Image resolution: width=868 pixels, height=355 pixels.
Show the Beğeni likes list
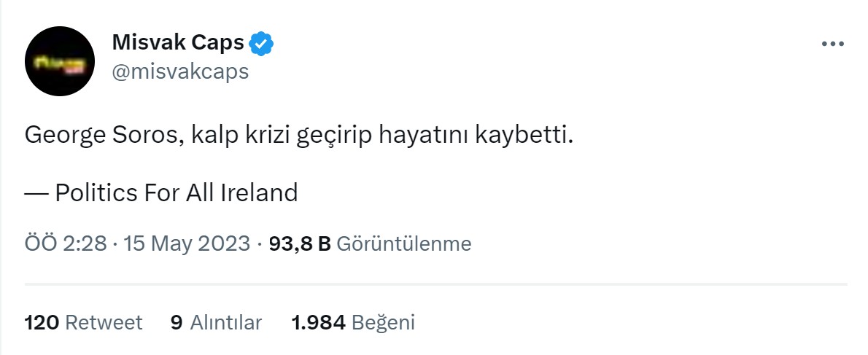click(383, 322)
